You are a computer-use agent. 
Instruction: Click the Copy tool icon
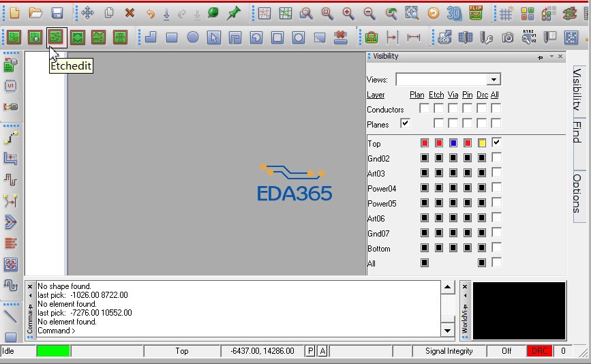click(x=109, y=13)
